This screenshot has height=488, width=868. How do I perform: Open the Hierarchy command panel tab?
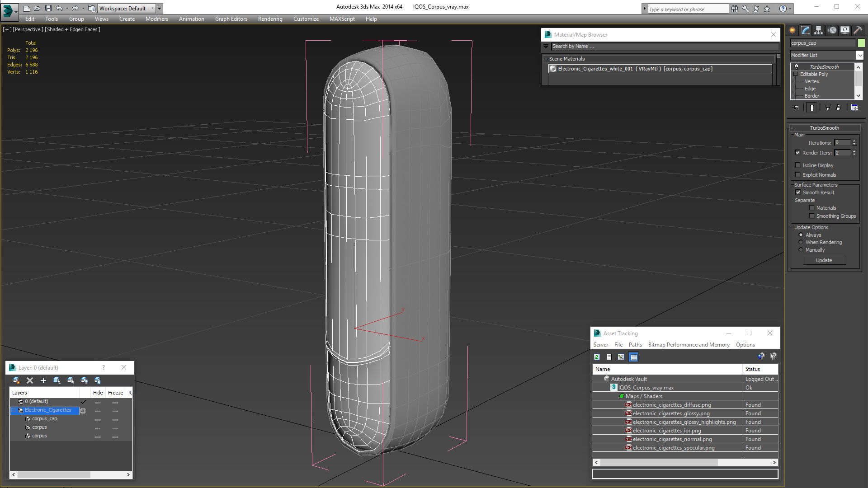point(819,30)
